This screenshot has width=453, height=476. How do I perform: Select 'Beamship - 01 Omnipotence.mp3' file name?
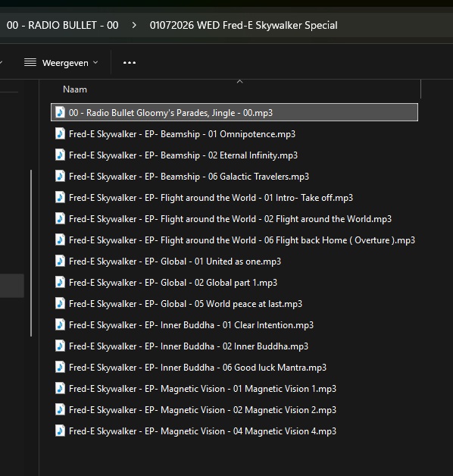(x=182, y=134)
